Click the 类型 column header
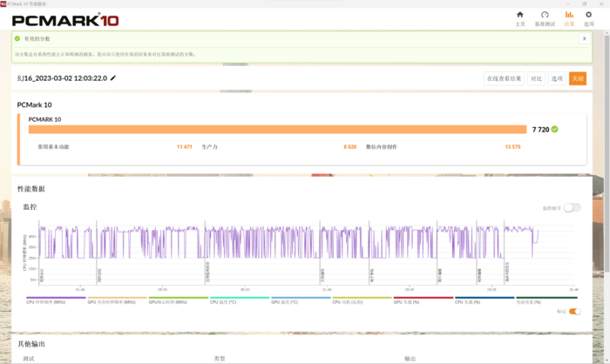Viewport: 610px width, 364px height. [220, 359]
